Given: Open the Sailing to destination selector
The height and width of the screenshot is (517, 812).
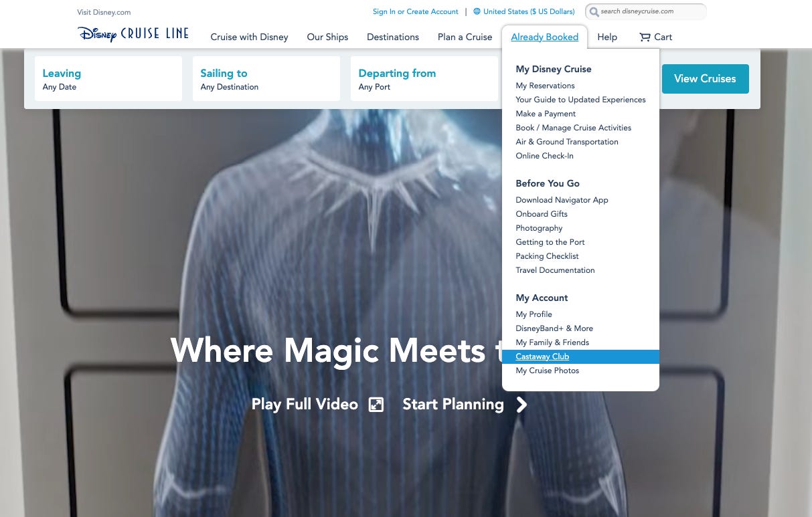Looking at the screenshot, I should point(266,79).
